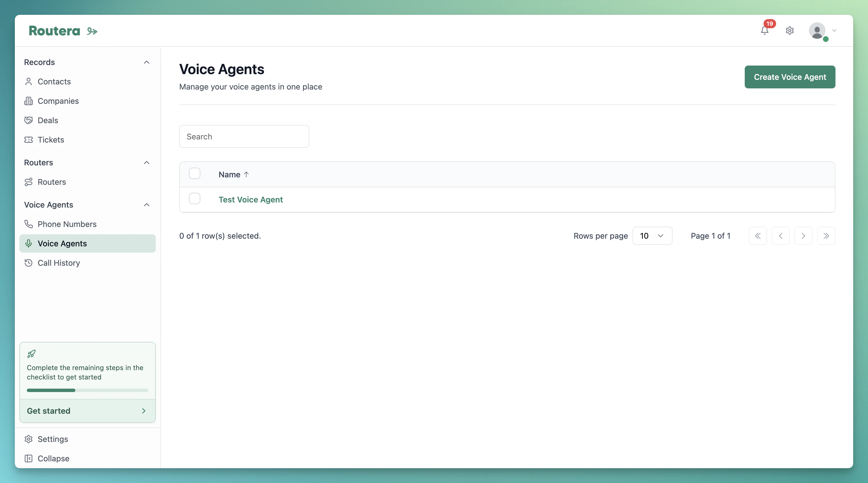The image size is (868, 483).
Task: Open Companies in the sidebar
Action: click(x=88, y=101)
